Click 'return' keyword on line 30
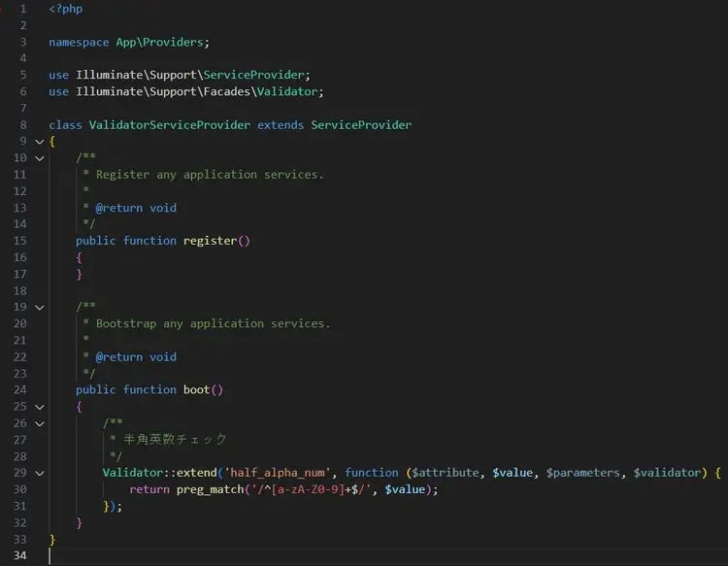This screenshot has width=728, height=566. pyautogui.click(x=149, y=489)
